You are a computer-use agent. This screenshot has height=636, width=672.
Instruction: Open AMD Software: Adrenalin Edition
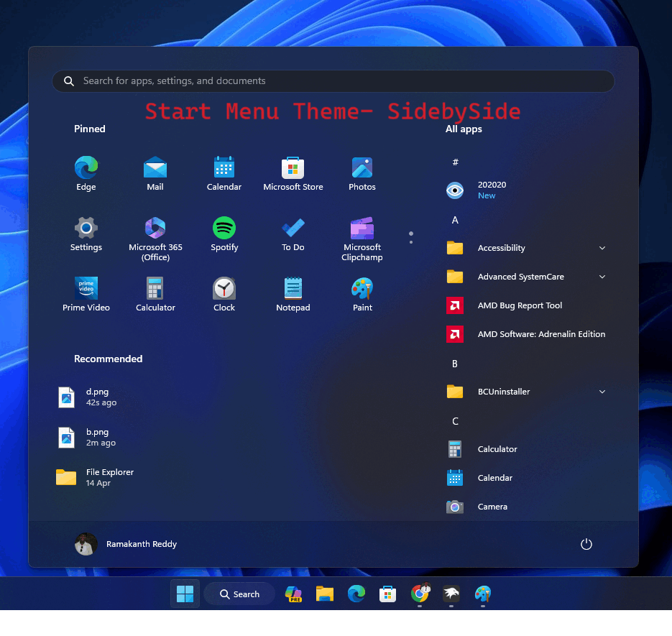[540, 334]
